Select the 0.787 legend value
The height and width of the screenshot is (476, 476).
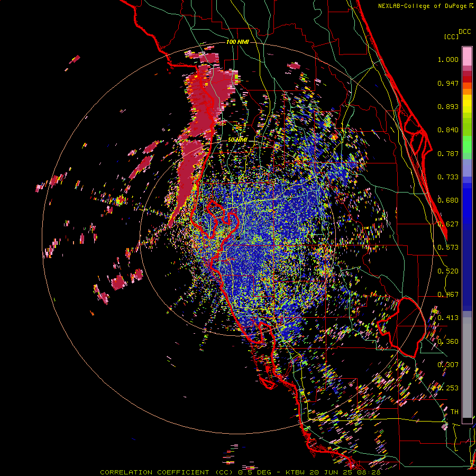click(x=448, y=153)
